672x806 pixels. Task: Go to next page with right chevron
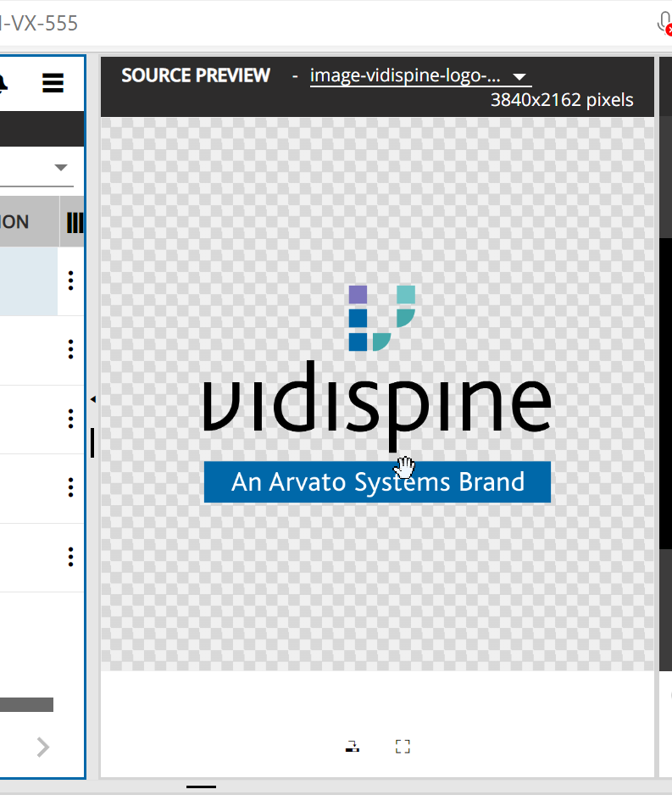[x=43, y=747]
